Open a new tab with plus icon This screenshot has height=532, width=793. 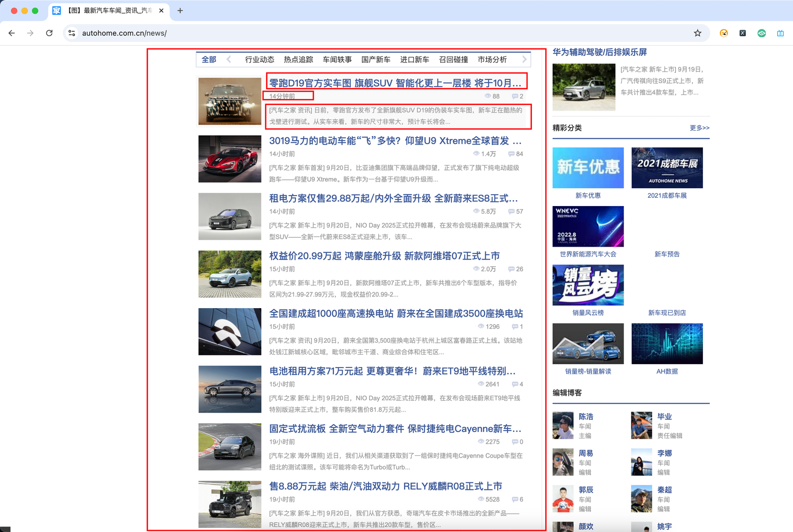click(x=180, y=10)
